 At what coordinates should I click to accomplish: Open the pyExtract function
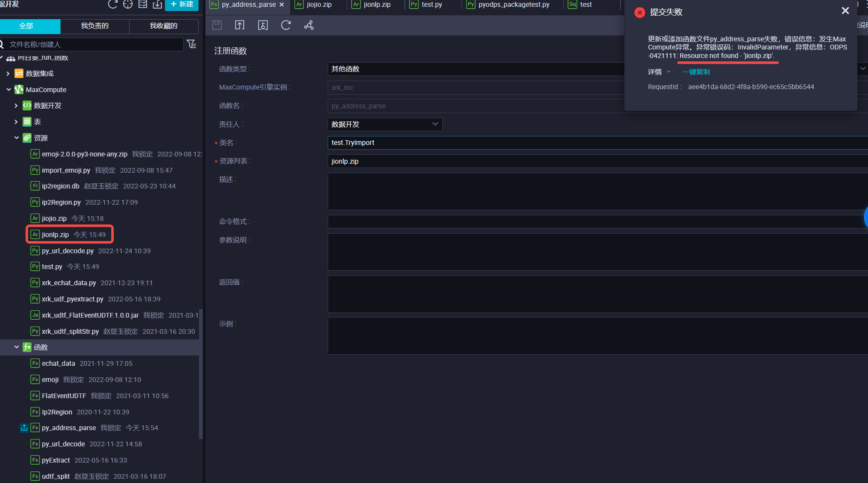click(x=56, y=460)
